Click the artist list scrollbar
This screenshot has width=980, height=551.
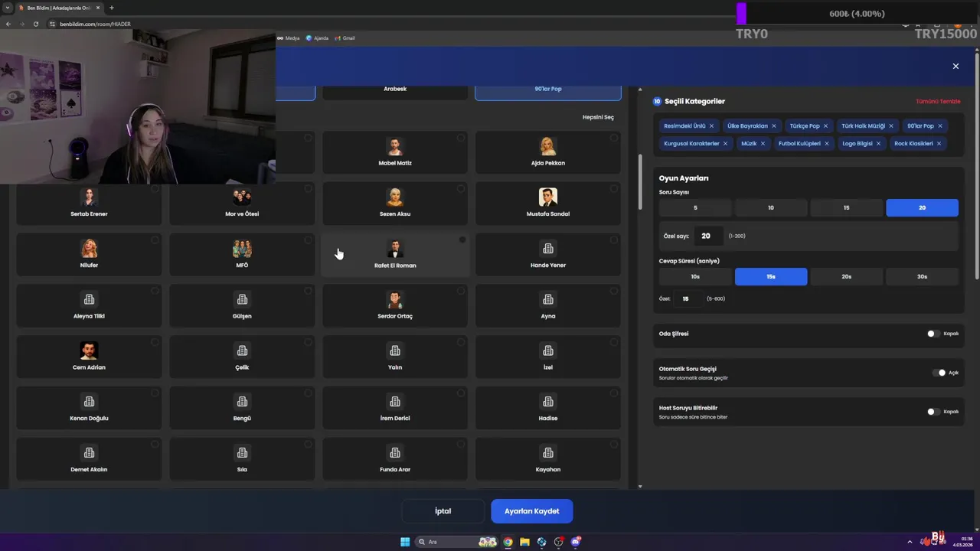pyautogui.click(x=640, y=181)
